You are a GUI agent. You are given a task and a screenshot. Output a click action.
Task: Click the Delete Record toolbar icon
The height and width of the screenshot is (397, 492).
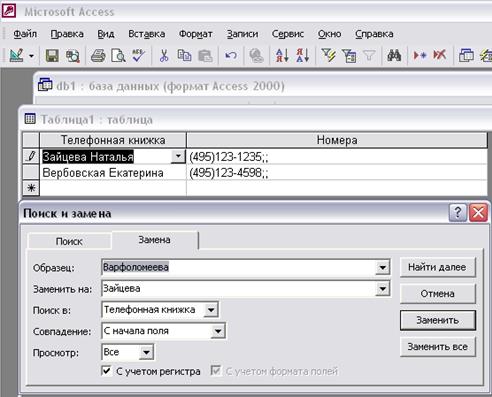click(x=439, y=56)
